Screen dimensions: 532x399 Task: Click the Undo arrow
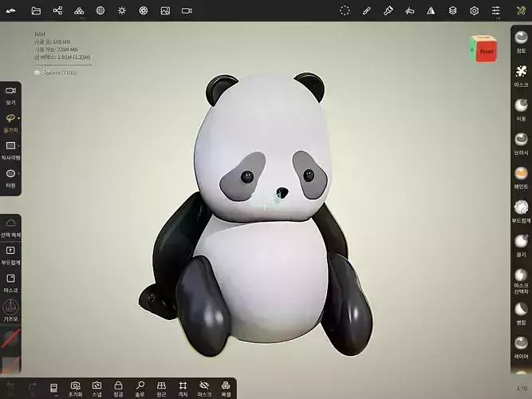pos(10,388)
